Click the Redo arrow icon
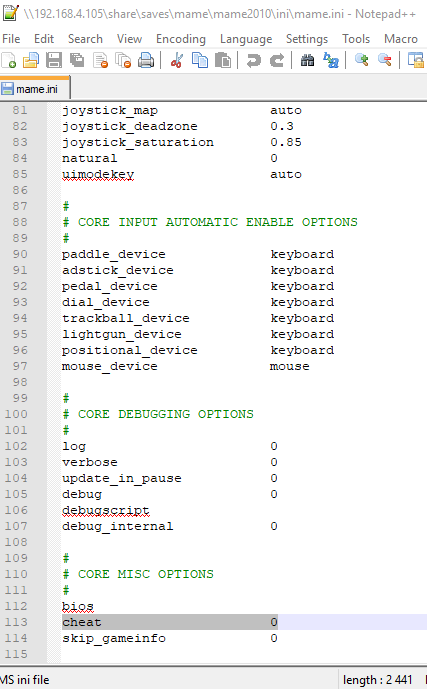 [x=277, y=60]
